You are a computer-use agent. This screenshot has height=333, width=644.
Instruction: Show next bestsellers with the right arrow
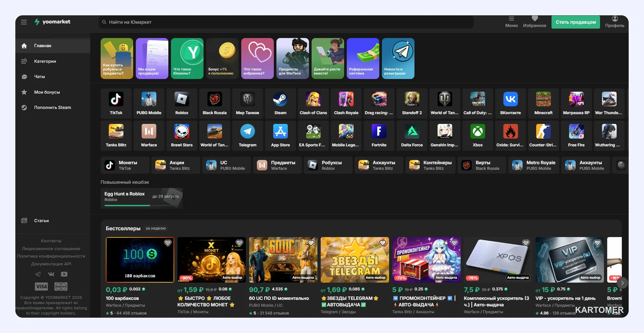[623, 283]
